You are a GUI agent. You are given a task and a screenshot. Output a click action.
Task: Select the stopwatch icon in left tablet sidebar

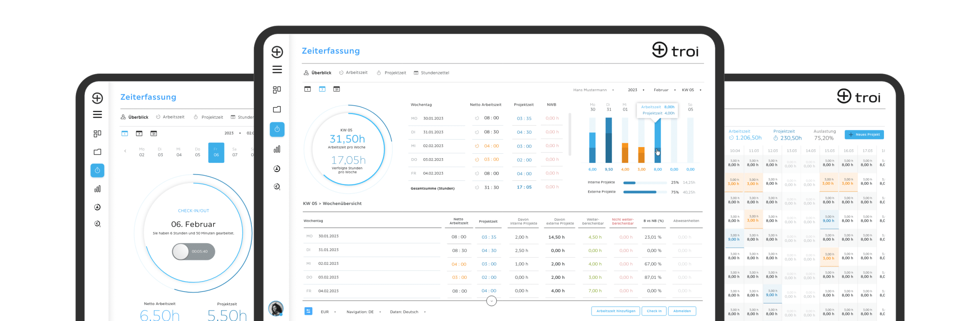click(97, 170)
